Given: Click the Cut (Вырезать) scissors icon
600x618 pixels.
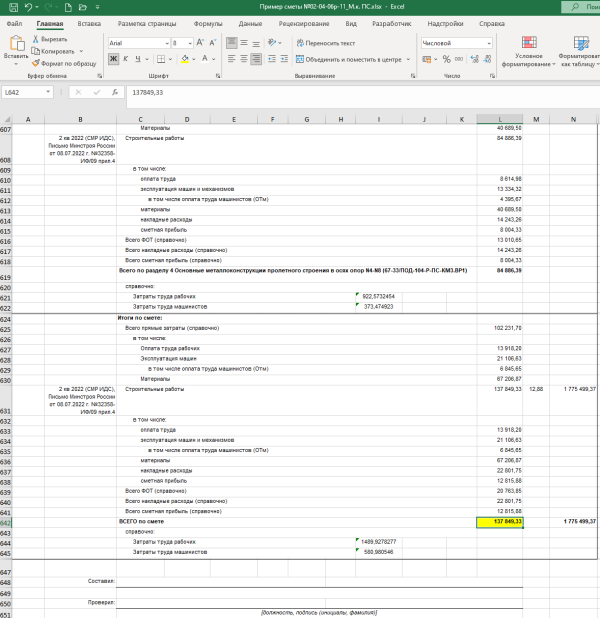Looking at the screenshot, I should click(38, 39).
